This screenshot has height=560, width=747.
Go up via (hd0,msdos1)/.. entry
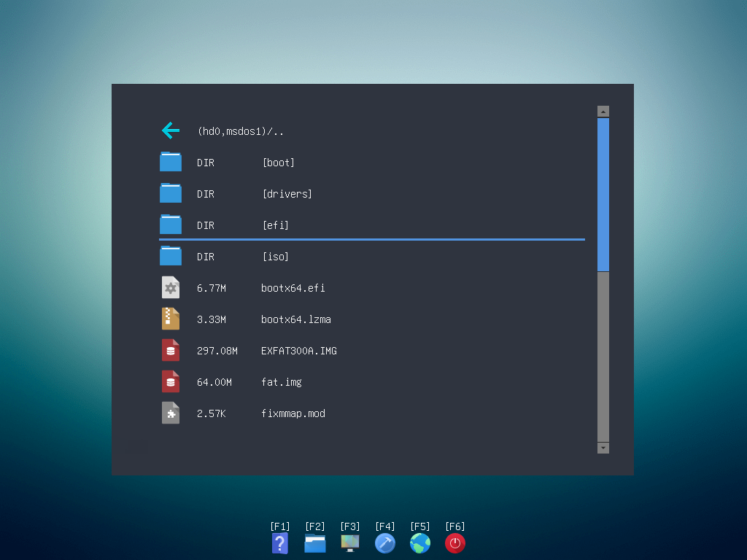coord(241,131)
